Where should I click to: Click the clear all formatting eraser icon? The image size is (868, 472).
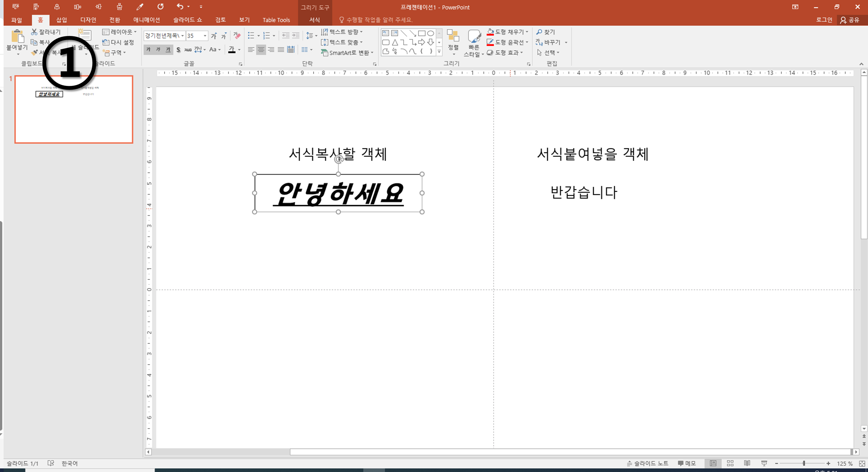(x=237, y=35)
